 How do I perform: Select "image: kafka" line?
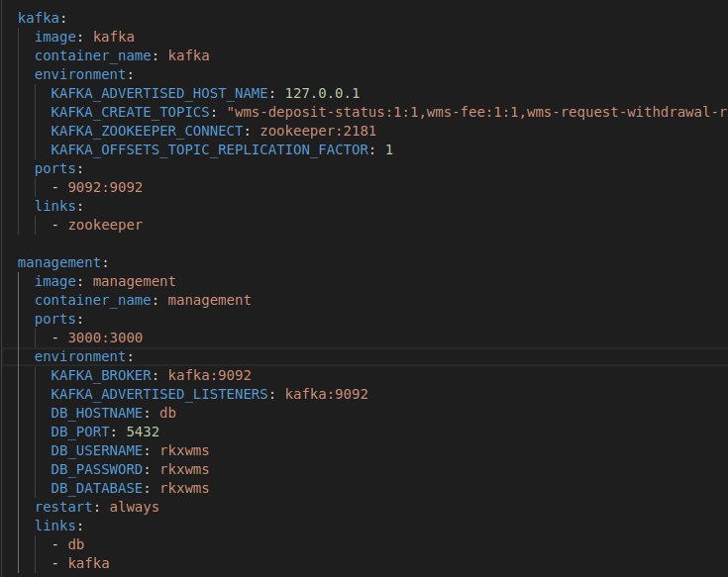coord(84,37)
